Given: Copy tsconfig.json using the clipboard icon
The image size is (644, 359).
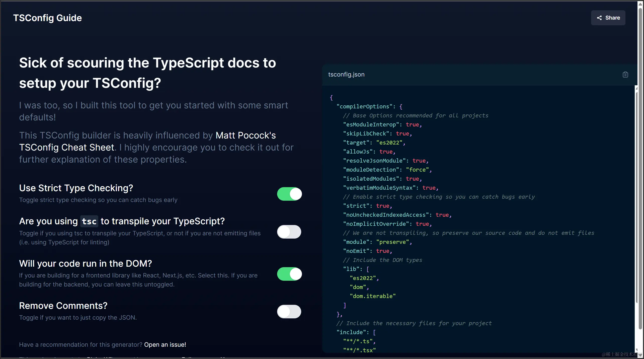Looking at the screenshot, I should (625, 75).
